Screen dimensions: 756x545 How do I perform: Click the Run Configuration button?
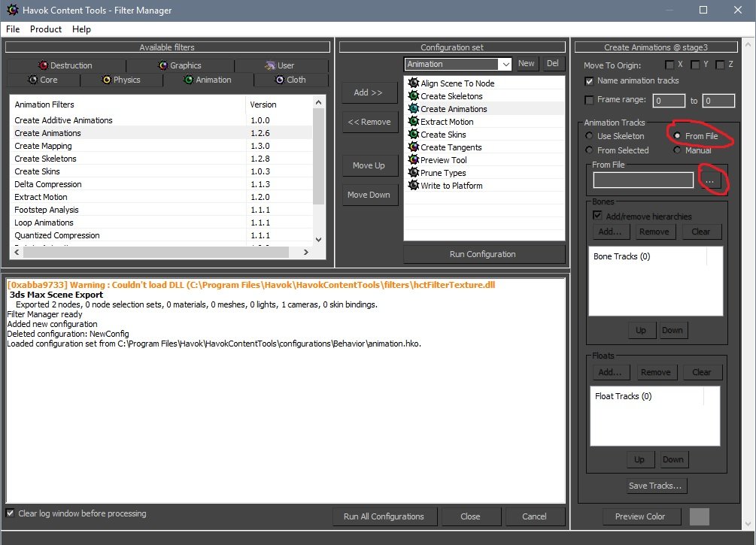coord(483,254)
